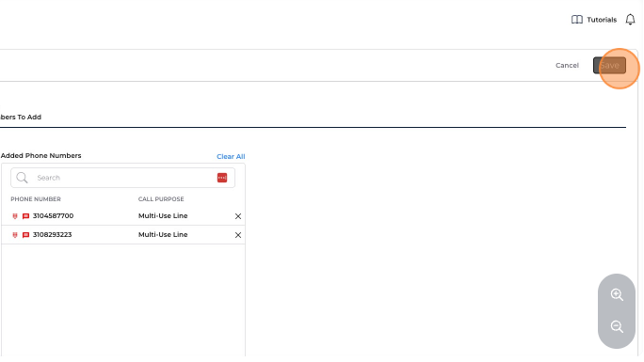The image size is (644, 362).
Task: Click PHONE NUMBER column header
Action: click(x=36, y=199)
